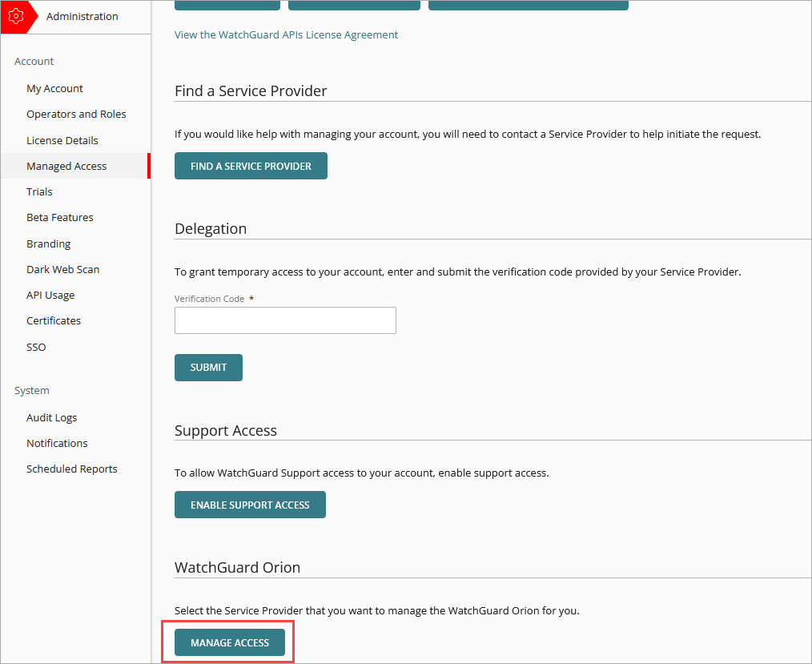Open My Account settings
This screenshot has width=812, height=664.
[54, 88]
